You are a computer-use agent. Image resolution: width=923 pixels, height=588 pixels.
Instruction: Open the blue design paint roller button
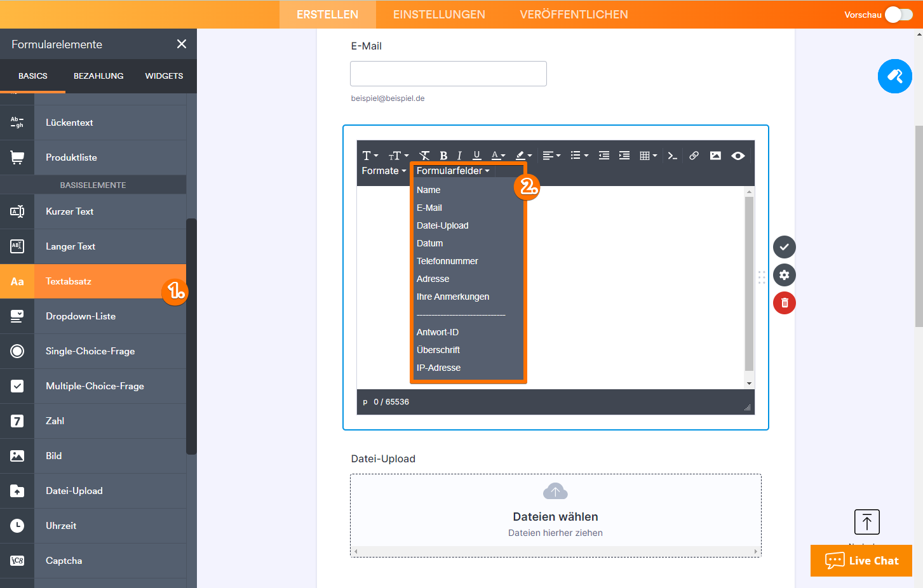point(895,76)
